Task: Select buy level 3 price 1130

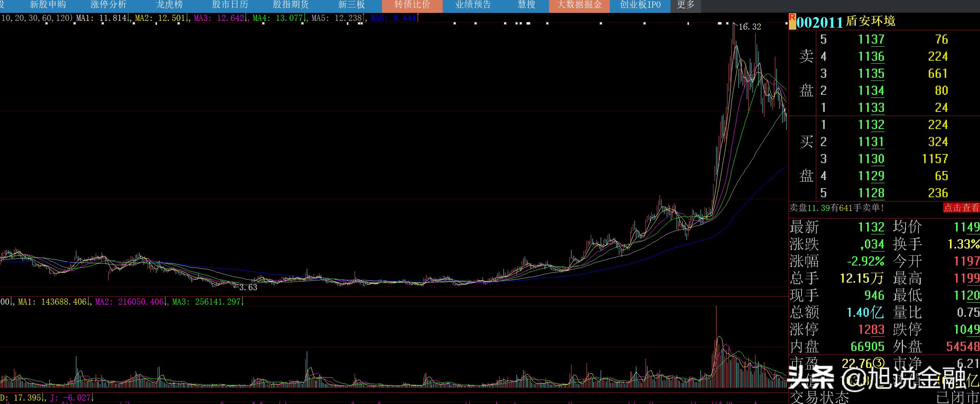Action: (871, 159)
